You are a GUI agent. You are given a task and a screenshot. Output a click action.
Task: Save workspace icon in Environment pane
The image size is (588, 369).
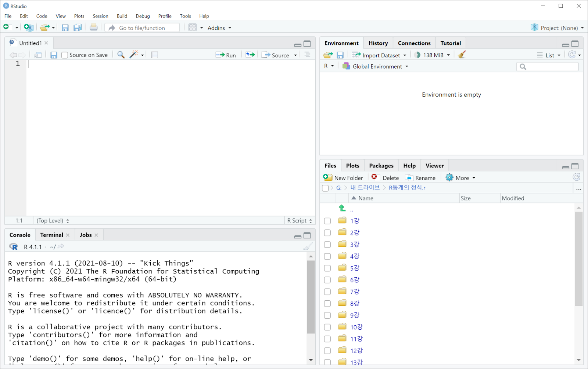pos(340,55)
